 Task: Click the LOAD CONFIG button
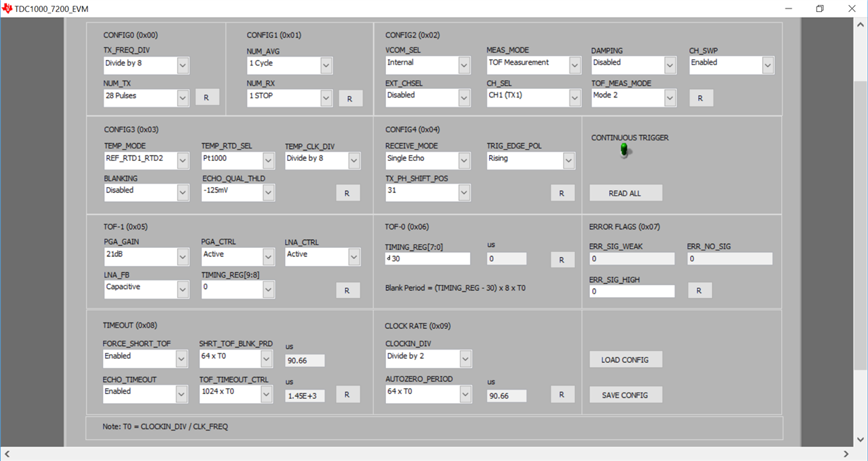[x=625, y=359]
